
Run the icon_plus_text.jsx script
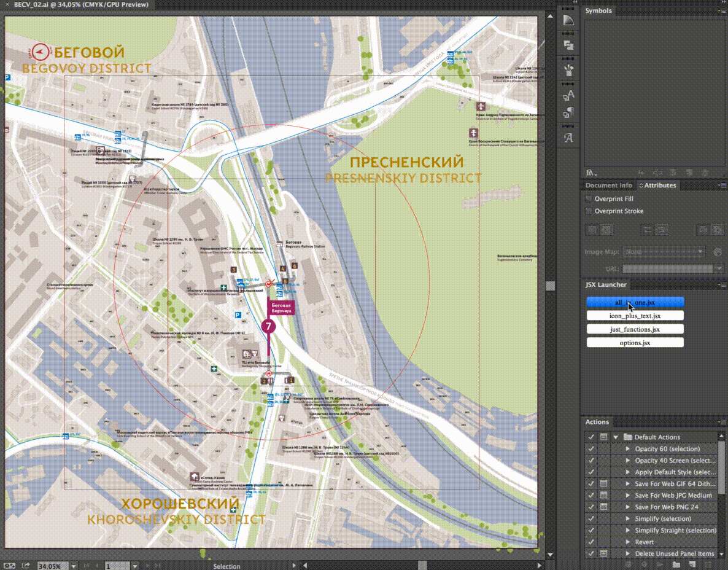point(635,316)
